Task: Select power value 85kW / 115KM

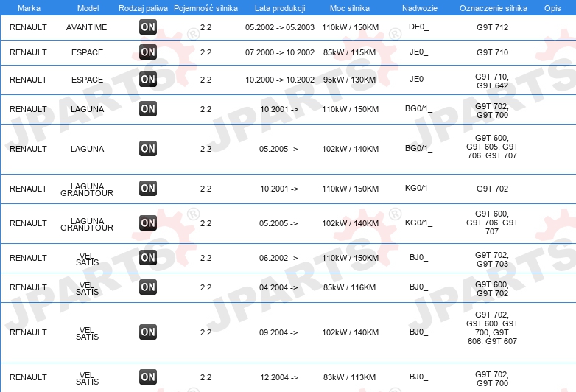Action: pos(350,52)
